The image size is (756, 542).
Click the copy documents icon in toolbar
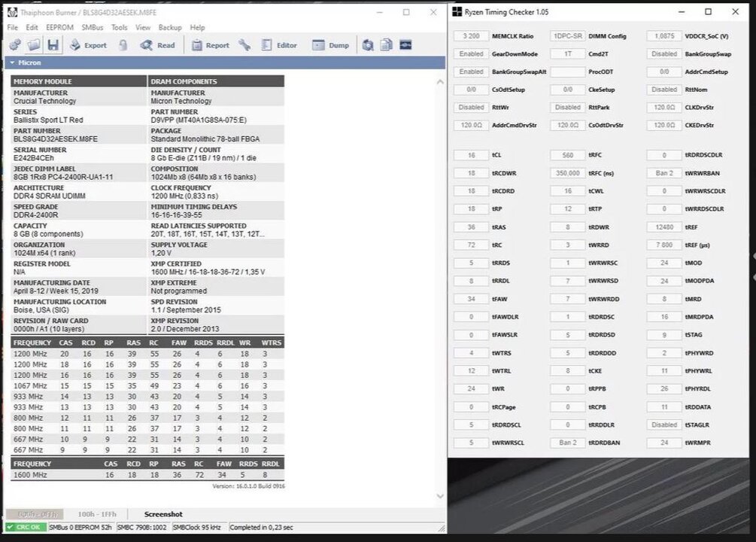pos(386,45)
